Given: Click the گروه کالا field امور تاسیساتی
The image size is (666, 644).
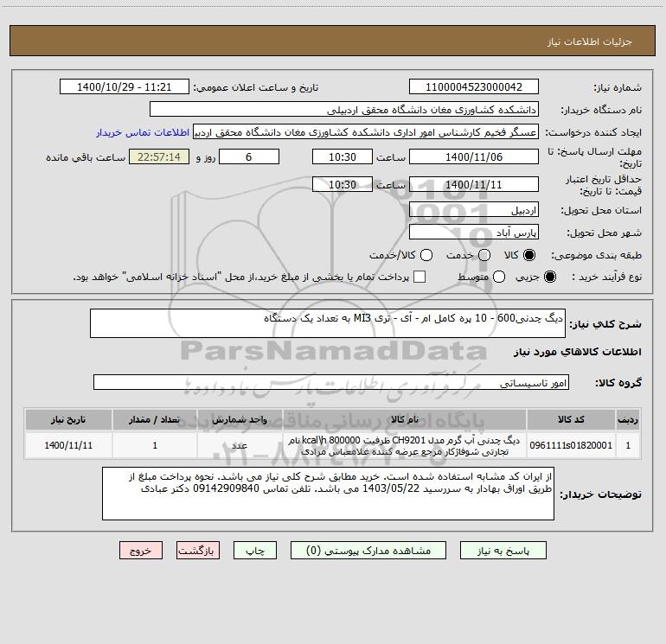Looking at the screenshot, I should (331, 382).
